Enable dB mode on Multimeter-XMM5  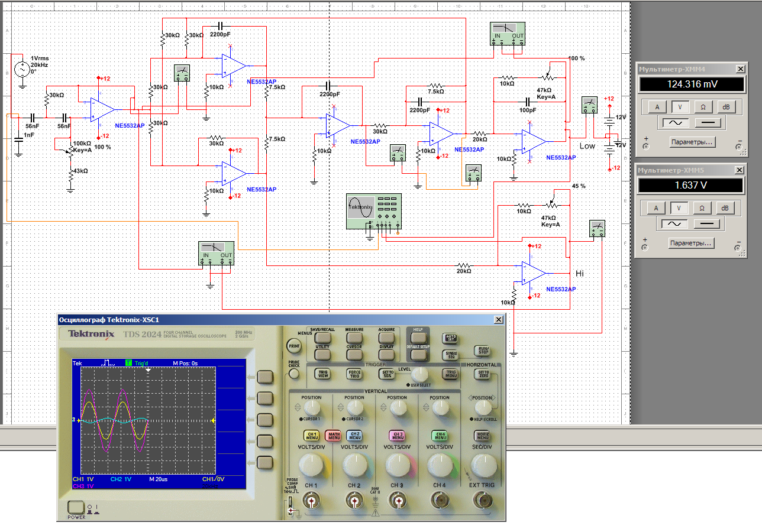[x=725, y=208]
